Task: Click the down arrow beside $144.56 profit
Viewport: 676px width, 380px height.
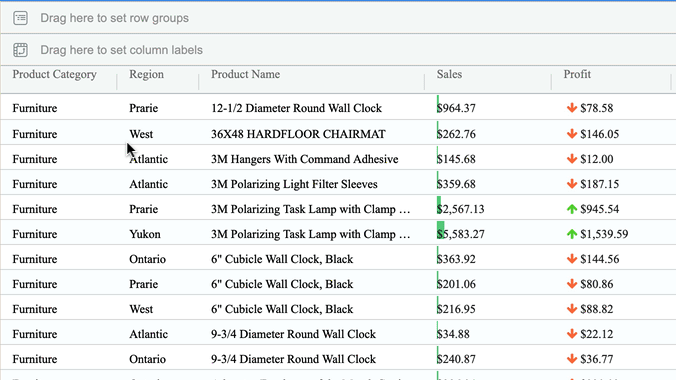Action: click(x=572, y=259)
